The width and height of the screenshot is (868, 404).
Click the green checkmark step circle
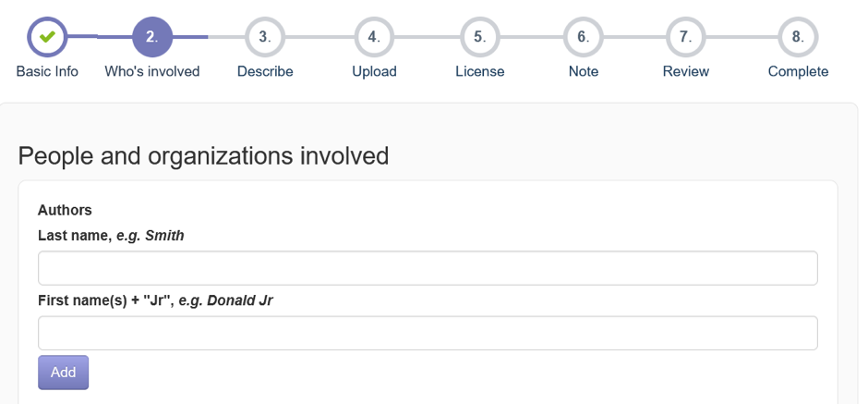click(47, 37)
